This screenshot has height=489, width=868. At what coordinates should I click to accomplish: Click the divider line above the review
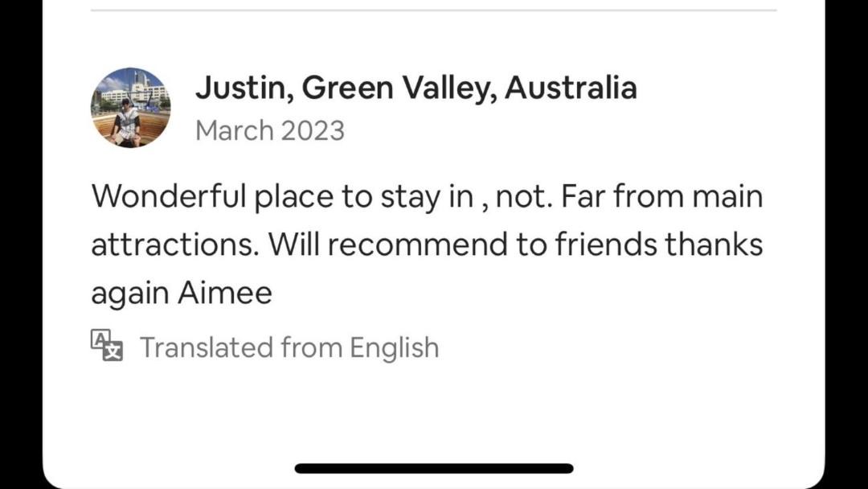(434, 10)
